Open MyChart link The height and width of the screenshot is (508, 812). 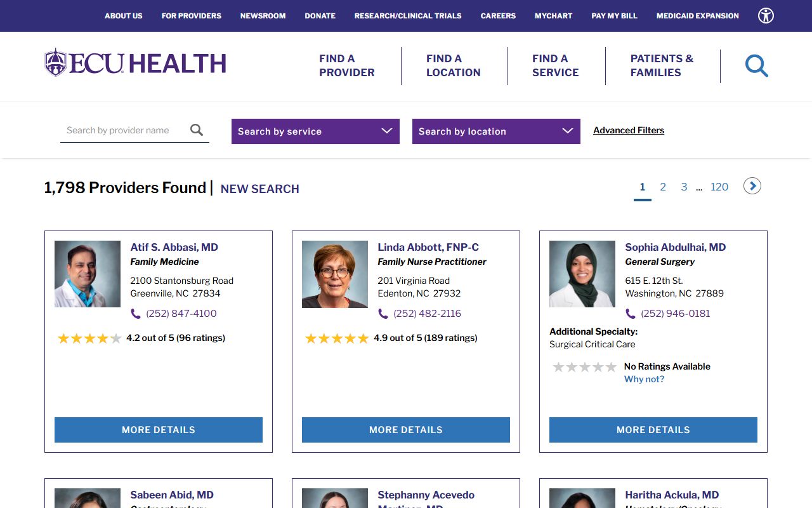pyautogui.click(x=553, y=16)
